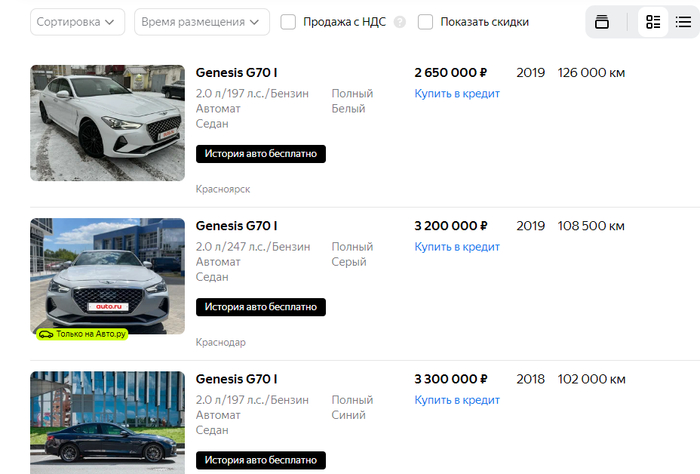
Task: Click 'Купить в кредит' for 2 650 000 ₽ car
Action: (457, 94)
